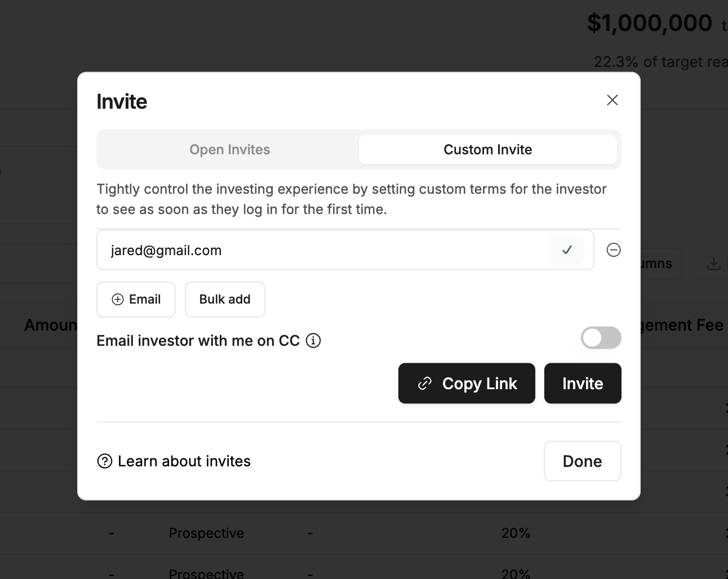Click the $1,000,000 target amount heading
728x579 pixels.
pos(649,23)
